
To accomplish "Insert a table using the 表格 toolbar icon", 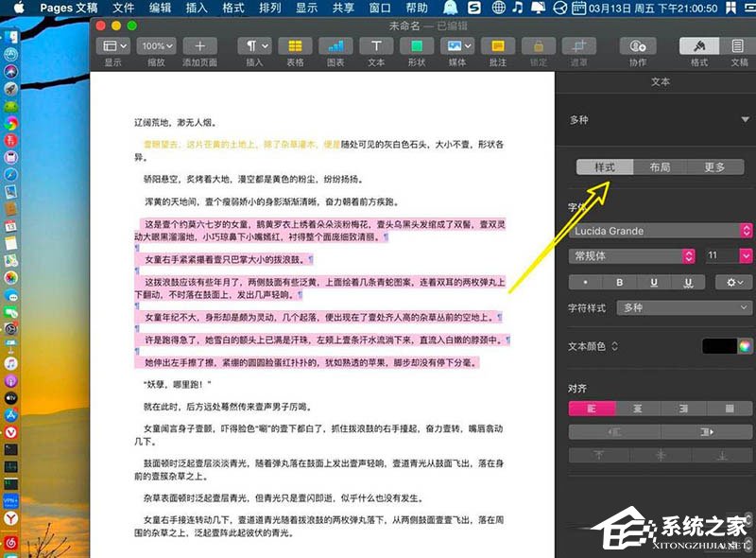I will pyautogui.click(x=296, y=45).
